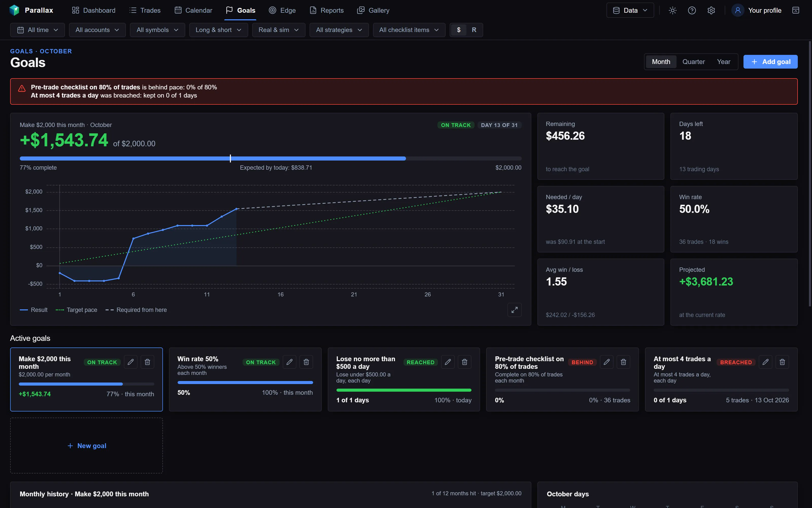
Task: Delete the Make $2,000 this month goal
Action: [147, 362]
